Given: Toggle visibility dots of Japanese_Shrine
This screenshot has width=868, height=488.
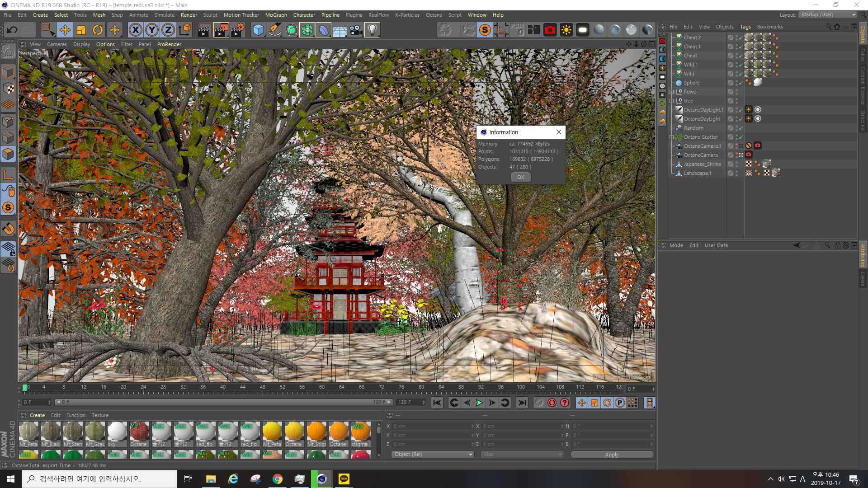Looking at the screenshot, I should [736, 164].
